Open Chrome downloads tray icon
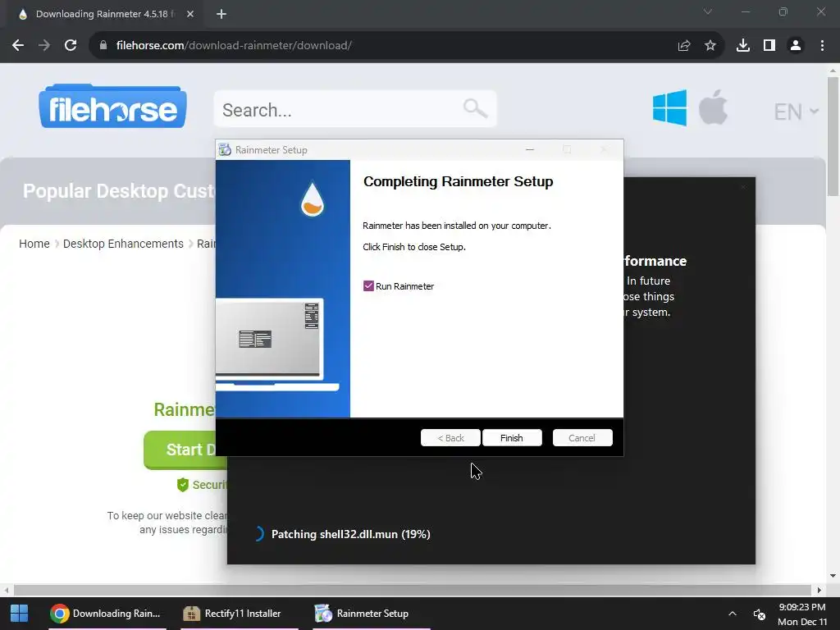This screenshot has width=840, height=630. (743, 46)
